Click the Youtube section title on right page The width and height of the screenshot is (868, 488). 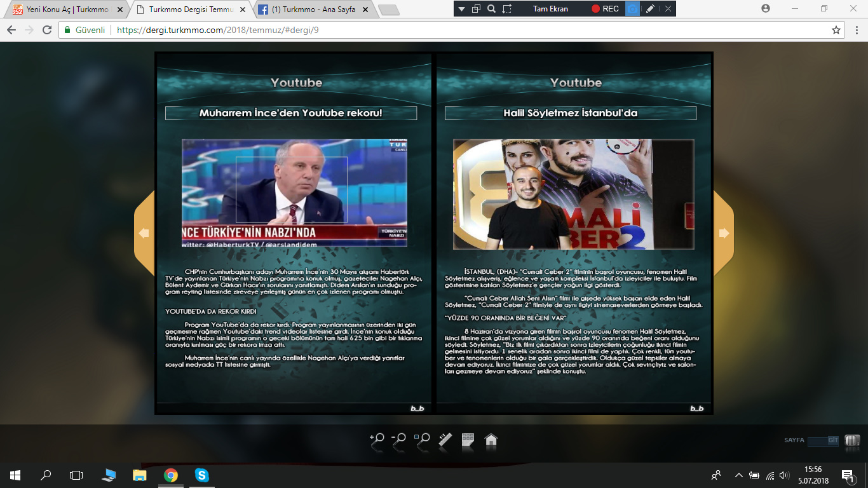[576, 83]
